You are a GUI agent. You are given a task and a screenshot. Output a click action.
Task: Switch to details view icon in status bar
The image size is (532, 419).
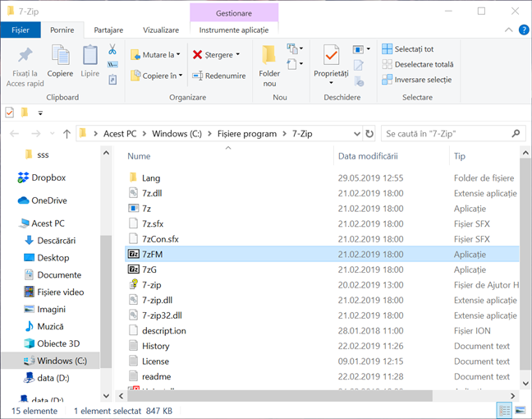click(x=504, y=411)
